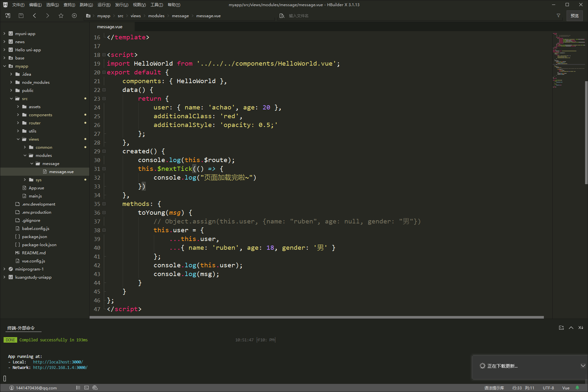The image size is (588, 392).
Task: Toggle the fold marker on line 18
Action: (104, 55)
